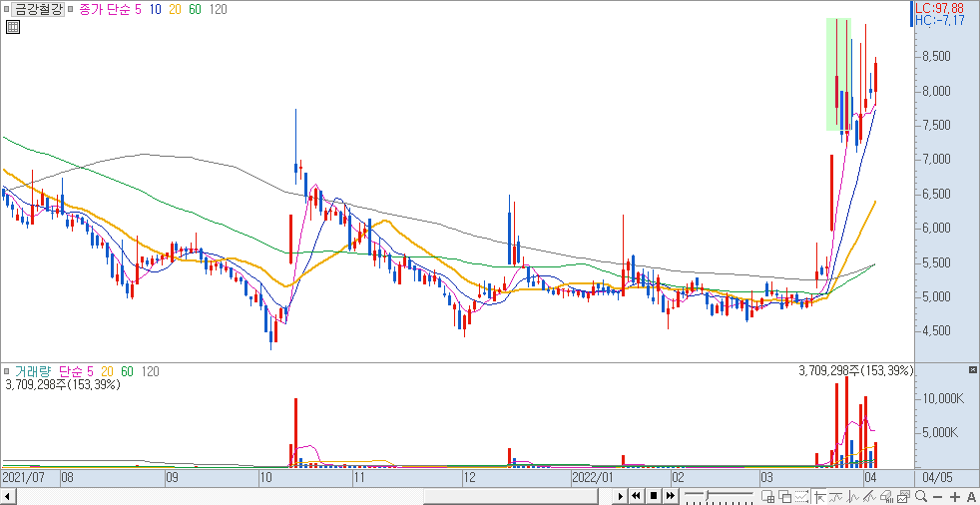Start chart replay with the play button

tap(621, 496)
